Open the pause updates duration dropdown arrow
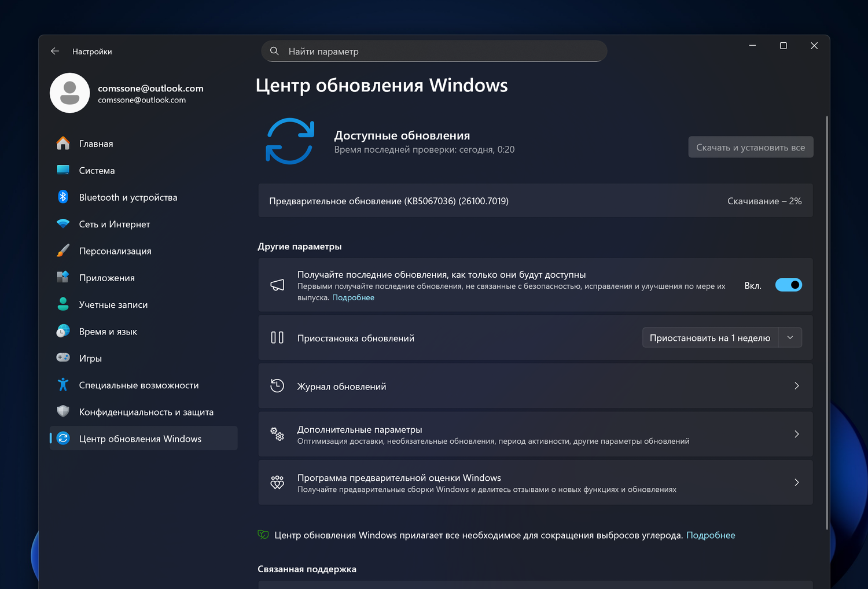This screenshot has width=868, height=589. (790, 338)
